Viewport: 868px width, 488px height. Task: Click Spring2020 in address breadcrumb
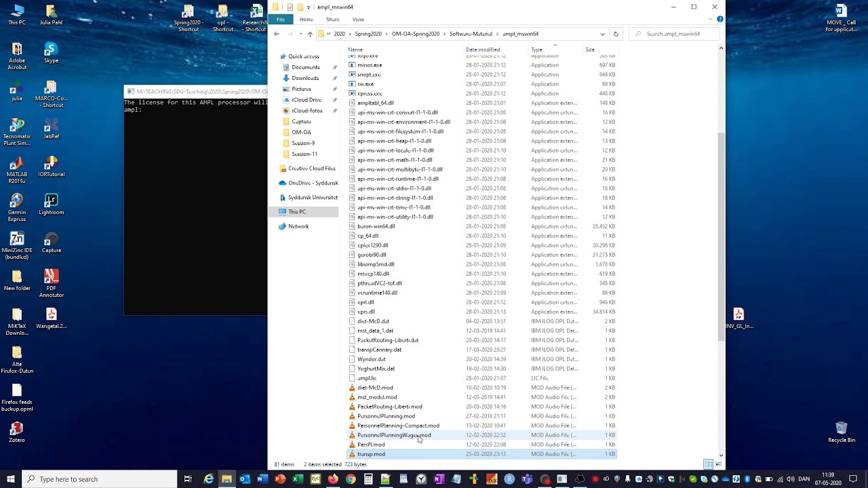[368, 34]
